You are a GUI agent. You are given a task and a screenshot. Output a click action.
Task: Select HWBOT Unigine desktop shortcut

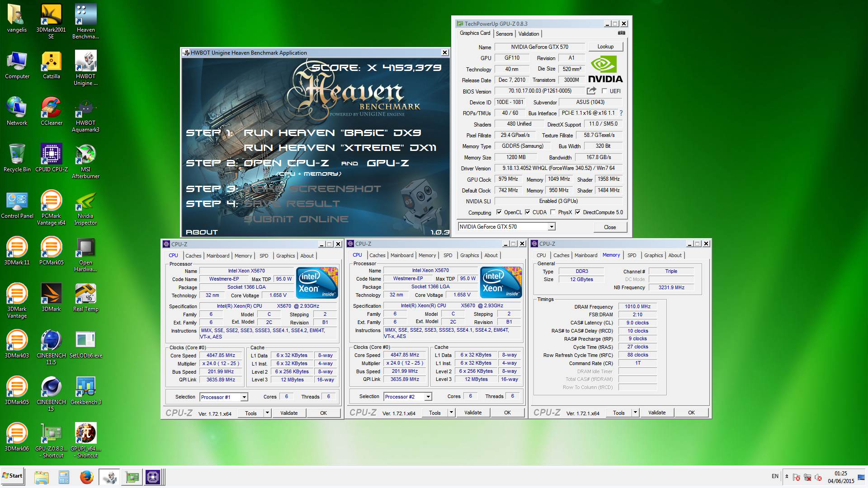click(85, 68)
